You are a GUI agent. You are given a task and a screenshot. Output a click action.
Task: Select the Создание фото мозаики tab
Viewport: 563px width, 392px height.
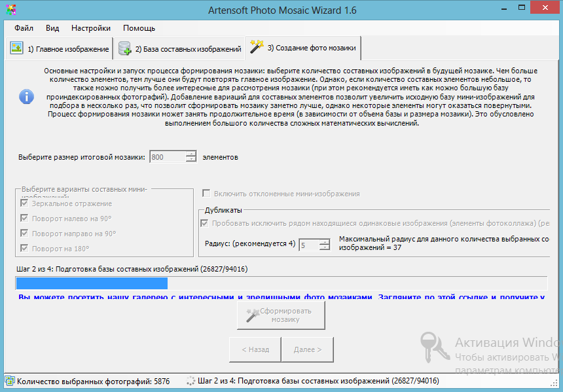click(303, 48)
